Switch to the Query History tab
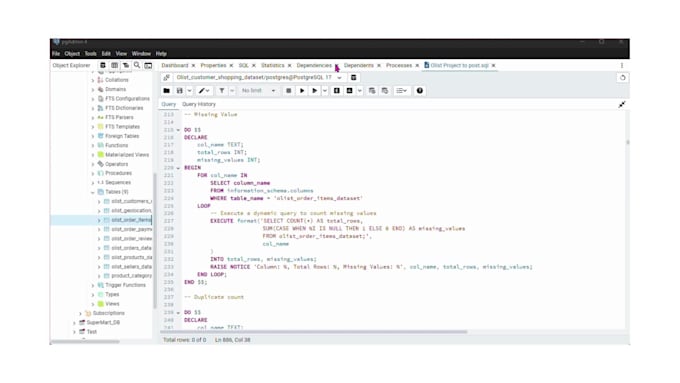Screen dimensions: 680x383 tap(199, 105)
